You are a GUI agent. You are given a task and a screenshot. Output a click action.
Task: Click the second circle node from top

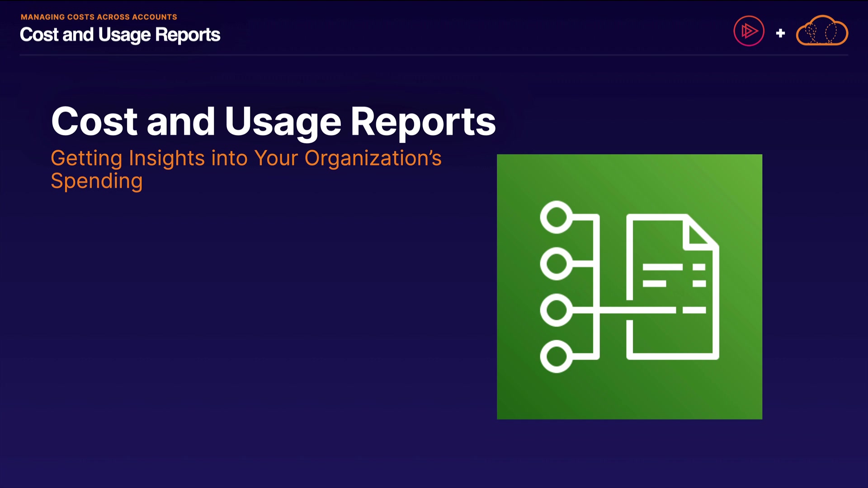point(556,263)
